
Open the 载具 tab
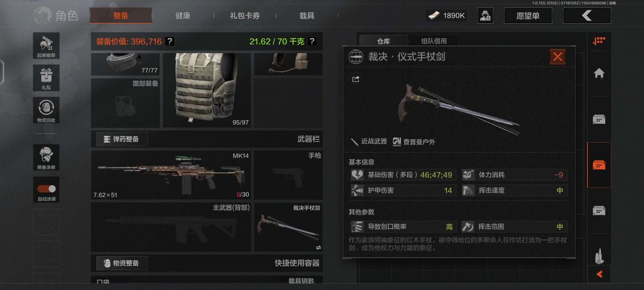307,16
